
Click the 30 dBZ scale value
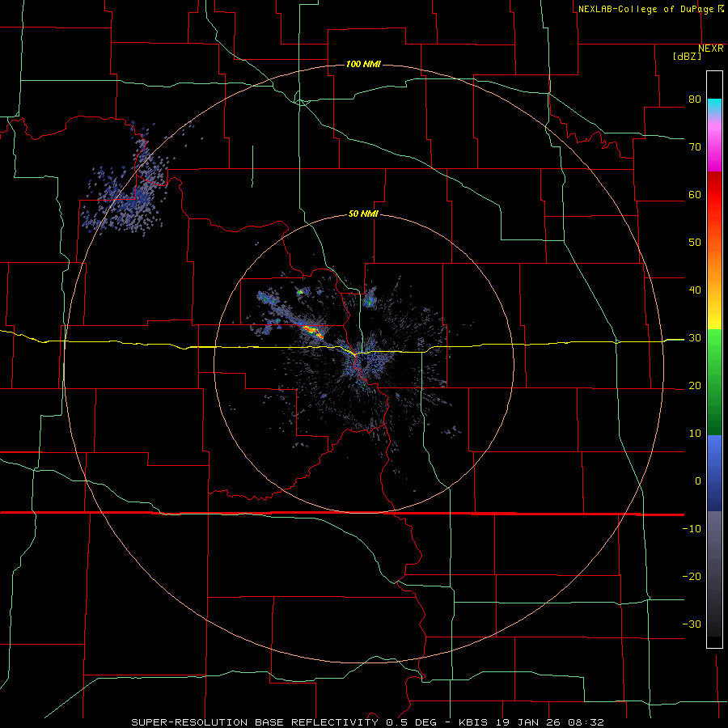pyautogui.click(x=695, y=338)
